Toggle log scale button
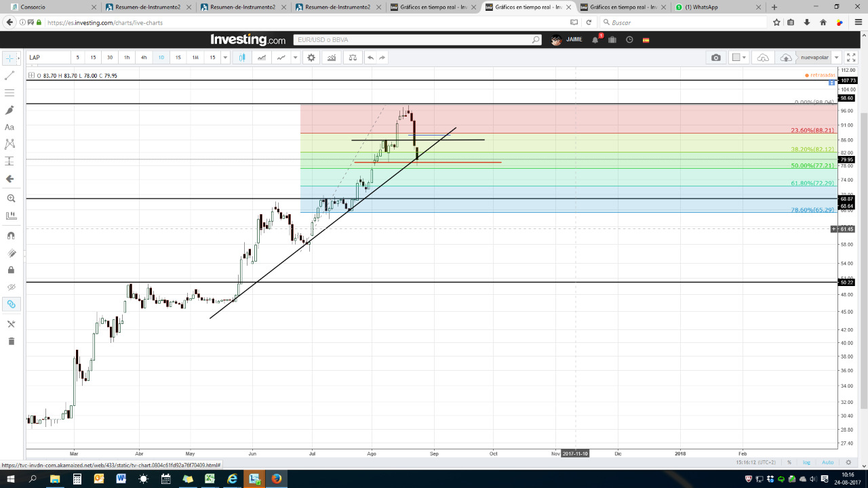 pos(807,462)
